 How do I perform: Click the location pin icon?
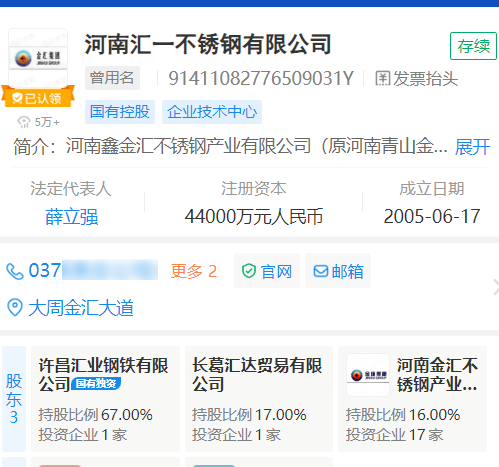tap(15, 307)
